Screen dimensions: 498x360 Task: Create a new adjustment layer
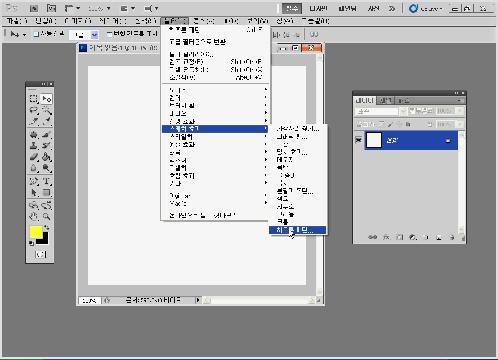coord(413,237)
